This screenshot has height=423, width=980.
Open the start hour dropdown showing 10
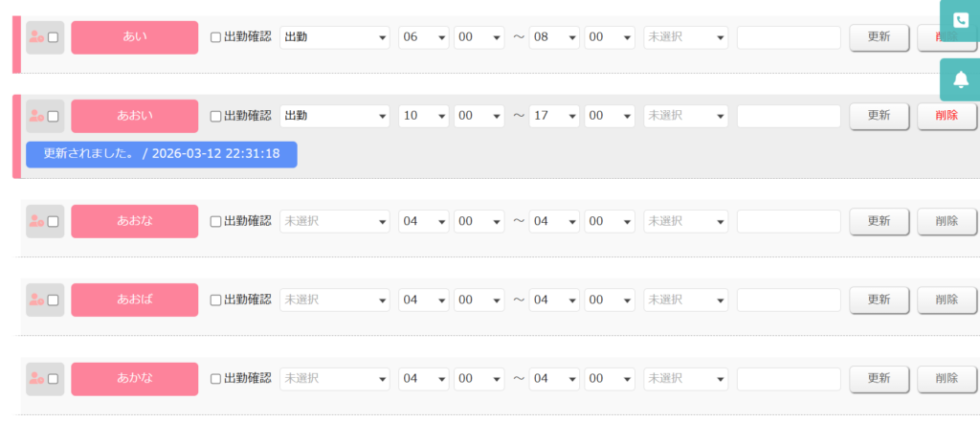424,116
